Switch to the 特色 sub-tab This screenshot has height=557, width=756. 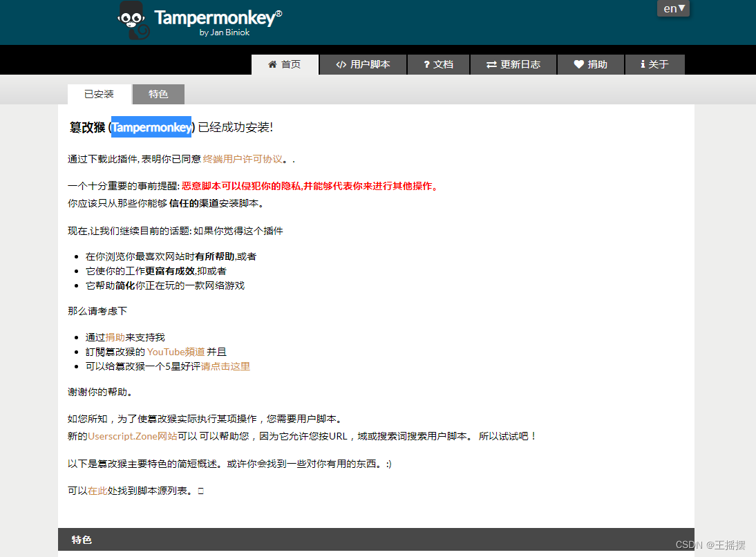click(x=158, y=94)
